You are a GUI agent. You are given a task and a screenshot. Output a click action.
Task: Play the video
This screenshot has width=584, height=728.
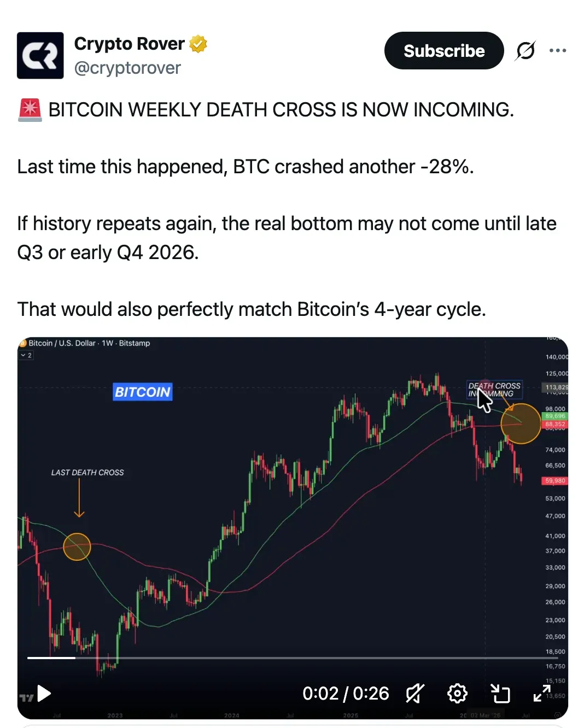[44, 694]
